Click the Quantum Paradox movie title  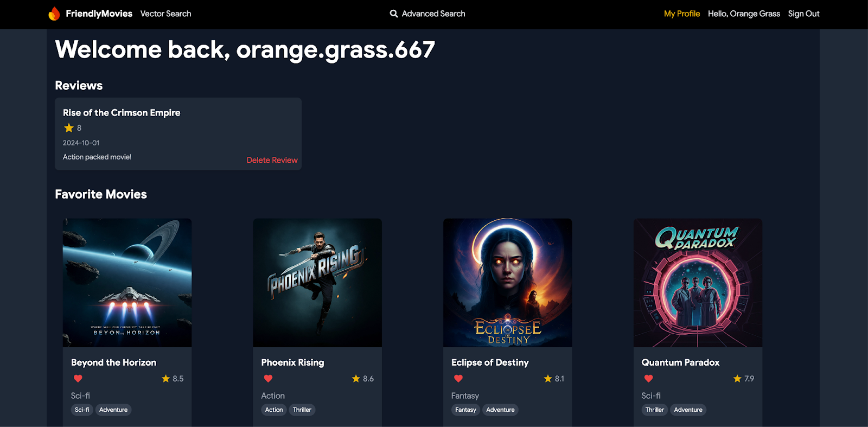(680, 362)
